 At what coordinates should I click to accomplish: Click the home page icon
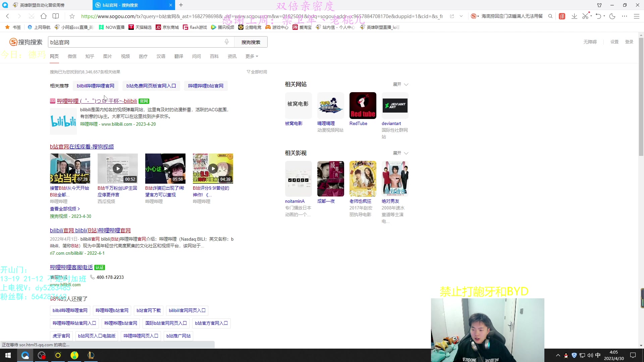[x=44, y=16]
